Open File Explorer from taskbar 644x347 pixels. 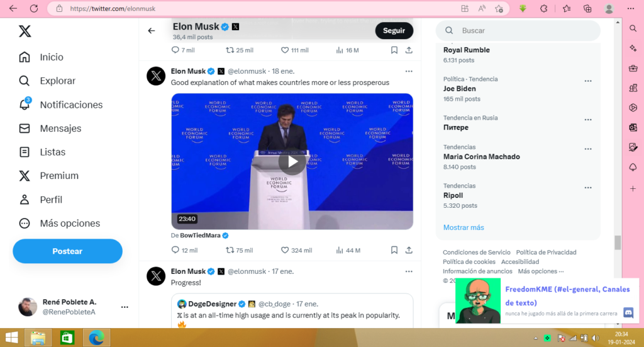(38, 338)
